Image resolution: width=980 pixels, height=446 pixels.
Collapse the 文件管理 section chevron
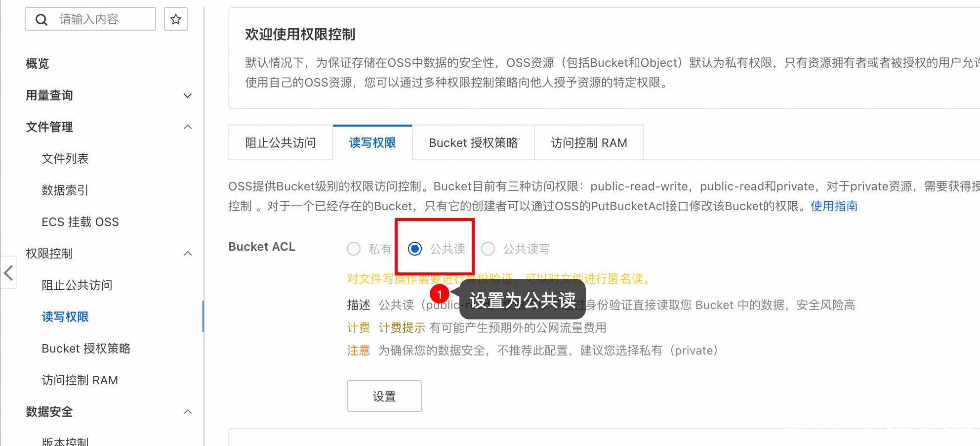coord(188,127)
